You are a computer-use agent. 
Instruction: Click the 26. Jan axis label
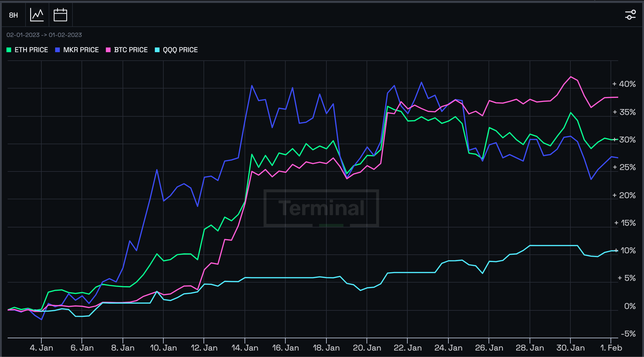(489, 348)
